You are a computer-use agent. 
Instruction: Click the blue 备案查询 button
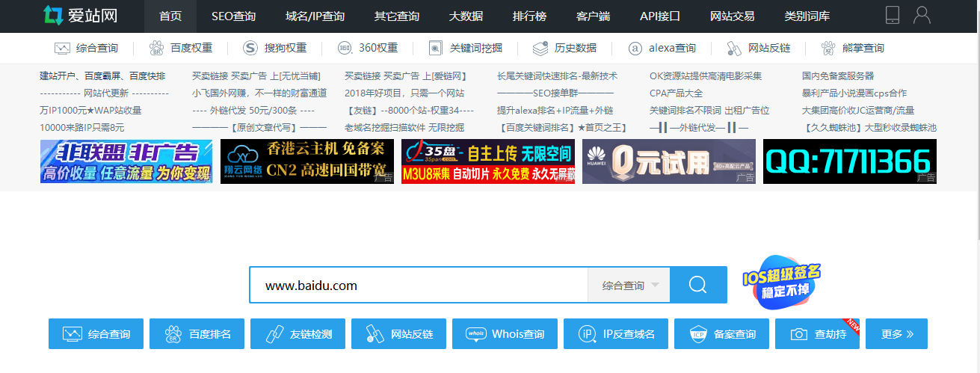(721, 334)
